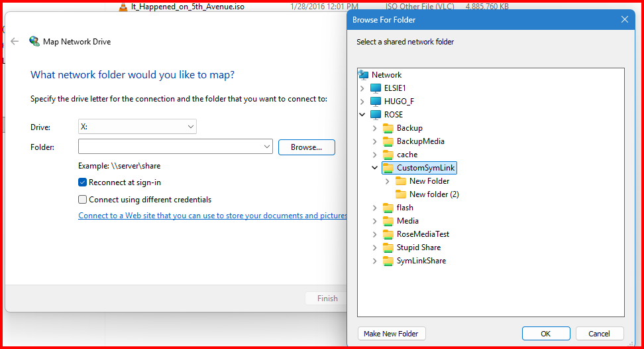
Task: Click the ELSIE1 computer icon
Action: pos(376,88)
